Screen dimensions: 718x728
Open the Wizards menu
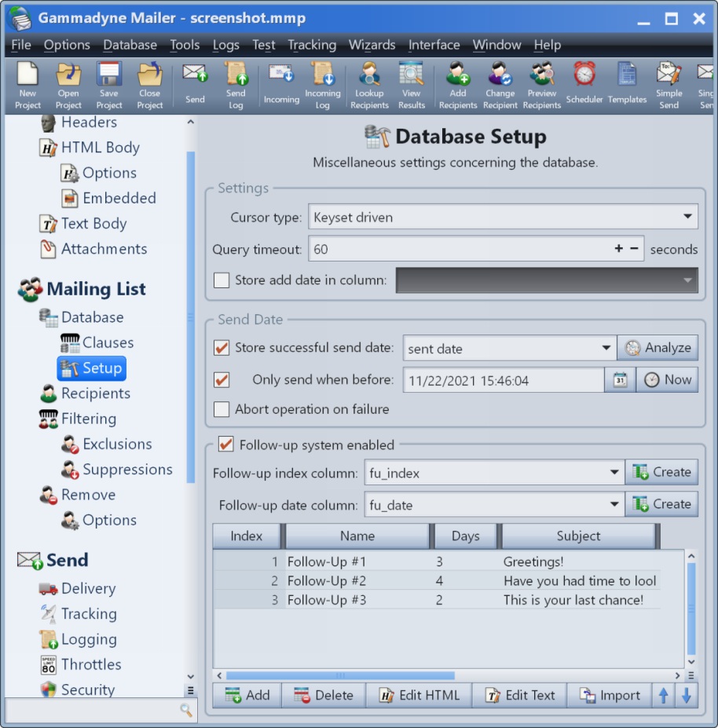pyautogui.click(x=372, y=45)
